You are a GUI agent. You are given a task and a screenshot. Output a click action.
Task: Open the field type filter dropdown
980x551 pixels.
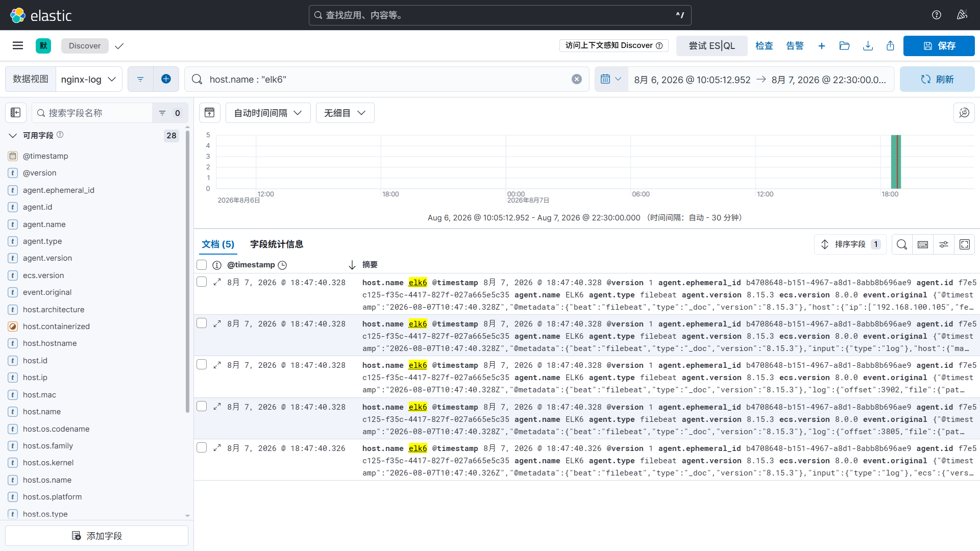click(170, 113)
